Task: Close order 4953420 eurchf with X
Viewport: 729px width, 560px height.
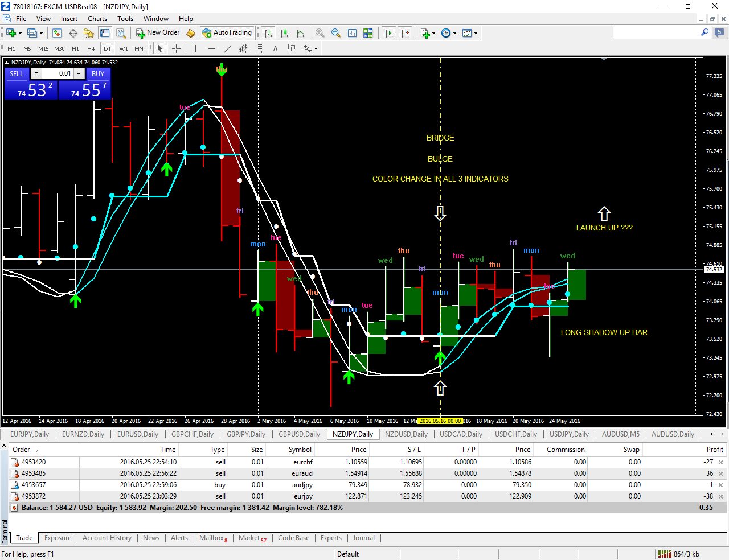Action: [720, 462]
